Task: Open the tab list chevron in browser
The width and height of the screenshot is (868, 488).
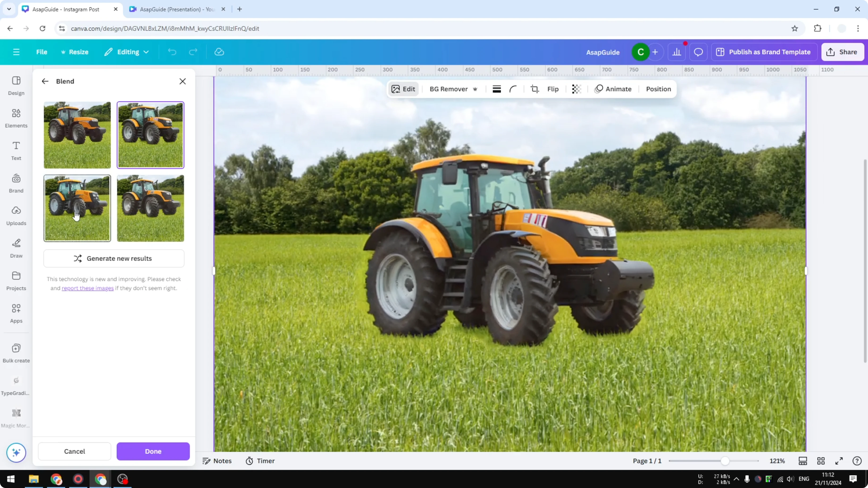Action: tap(9, 9)
